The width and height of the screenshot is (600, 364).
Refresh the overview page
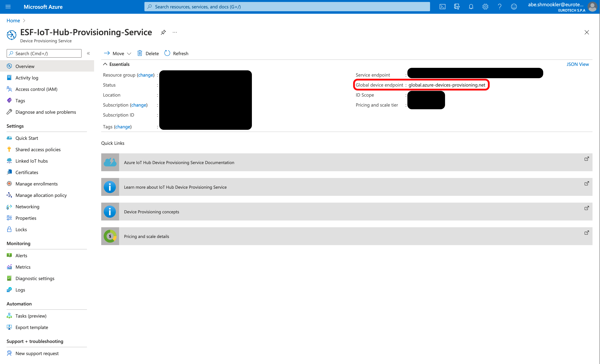coord(176,53)
